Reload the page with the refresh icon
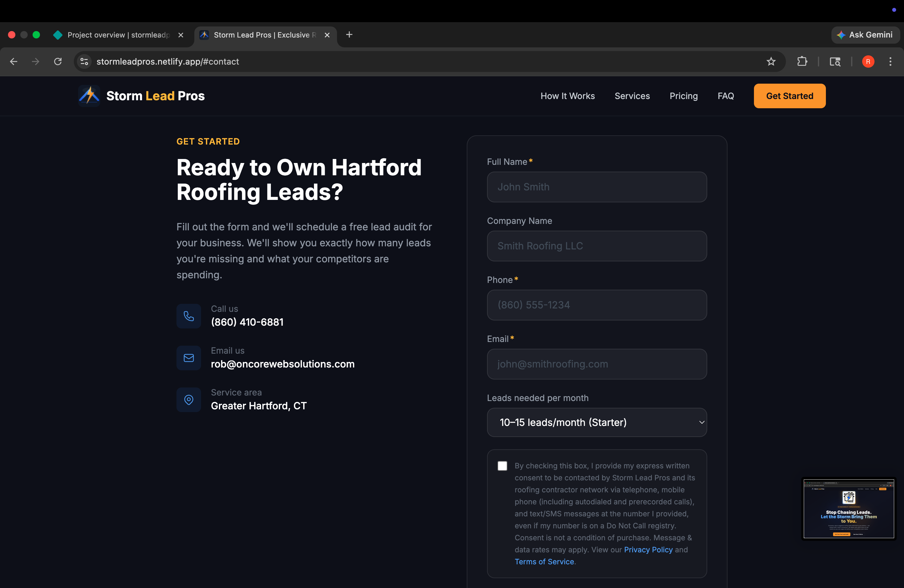The height and width of the screenshot is (588, 904). 58,62
